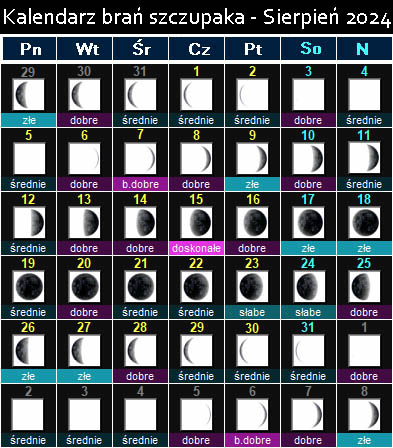Select the moon icon for Friday 23
393x448 pixels.
pos(252,287)
